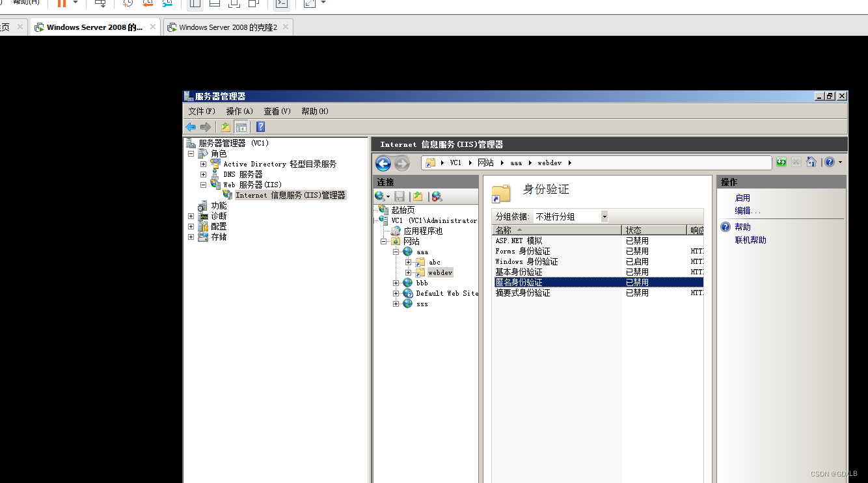Screen dimensions: 868x483
Task: Click the VMware unity mode icon
Action: click(254, 3)
